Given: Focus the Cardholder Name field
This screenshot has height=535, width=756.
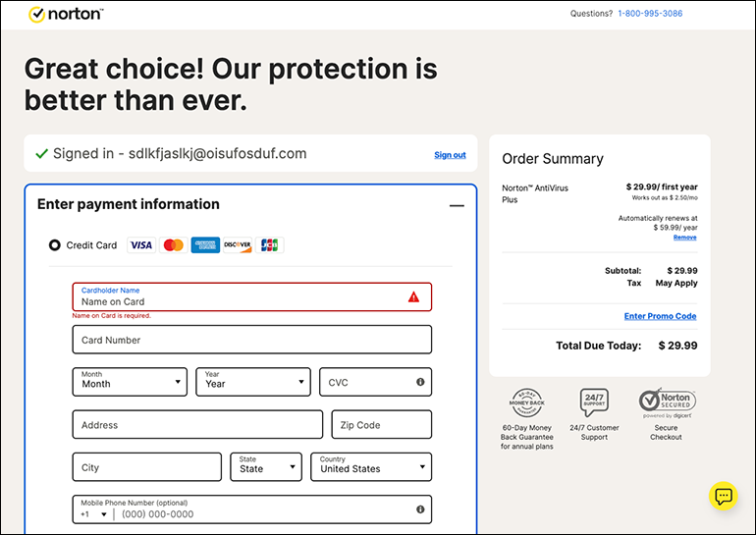Looking at the screenshot, I should click(x=252, y=296).
